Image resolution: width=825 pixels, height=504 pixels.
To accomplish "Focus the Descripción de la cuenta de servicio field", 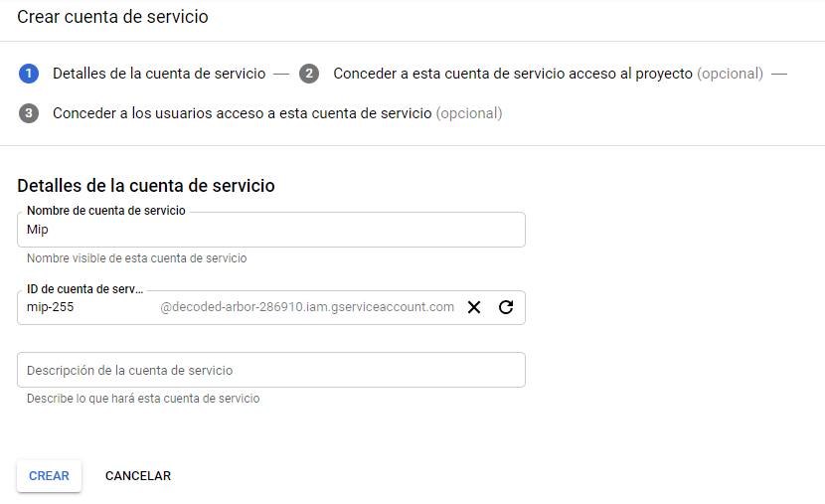I will point(271,370).
